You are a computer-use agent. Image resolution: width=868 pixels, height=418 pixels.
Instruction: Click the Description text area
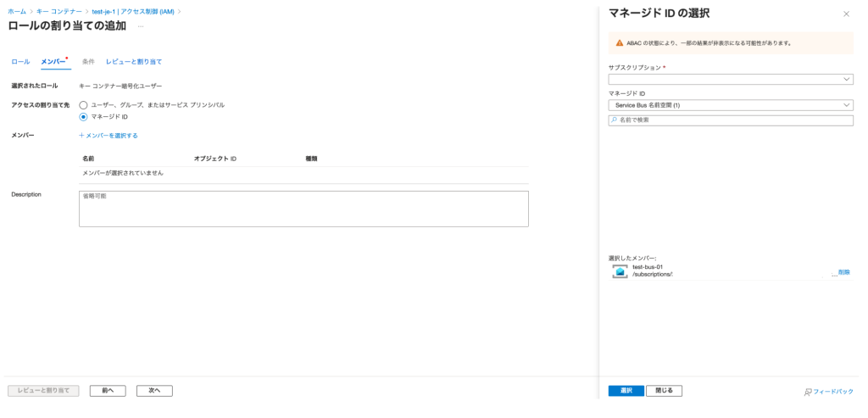[303, 209]
